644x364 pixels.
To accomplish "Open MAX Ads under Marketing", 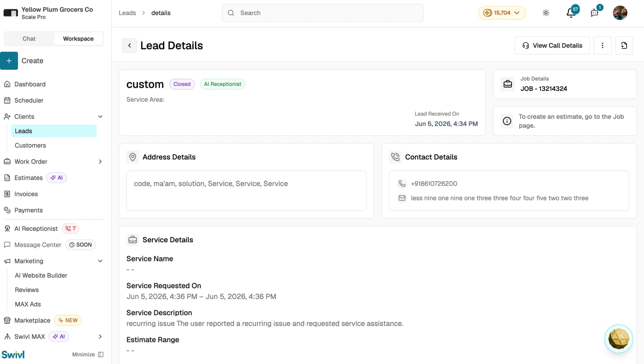I will click(x=28, y=304).
